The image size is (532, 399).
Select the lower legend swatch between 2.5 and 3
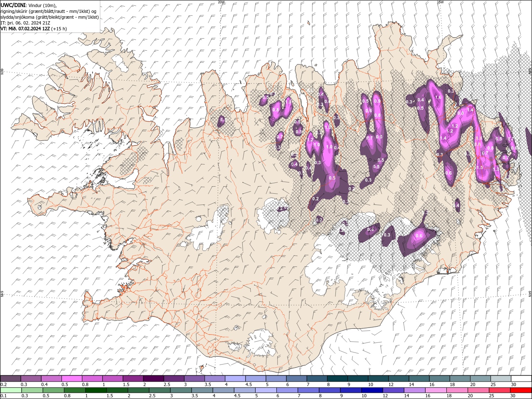pos(160,390)
